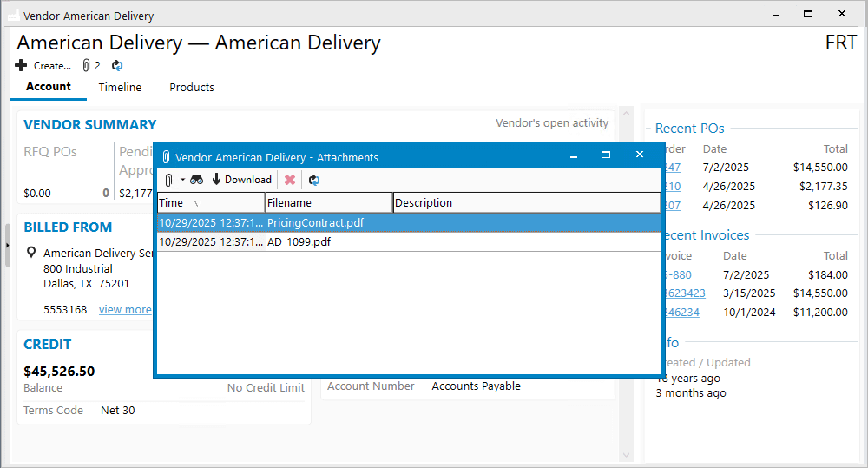Click the paperclip attach icon in Attachments toolbar
The width and height of the screenshot is (868, 468).
tap(168, 180)
